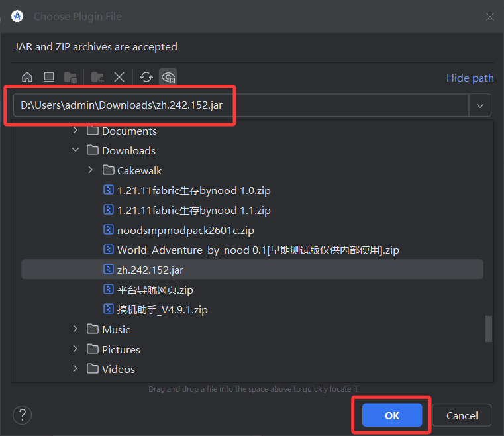Refresh the file tree

point(146,78)
